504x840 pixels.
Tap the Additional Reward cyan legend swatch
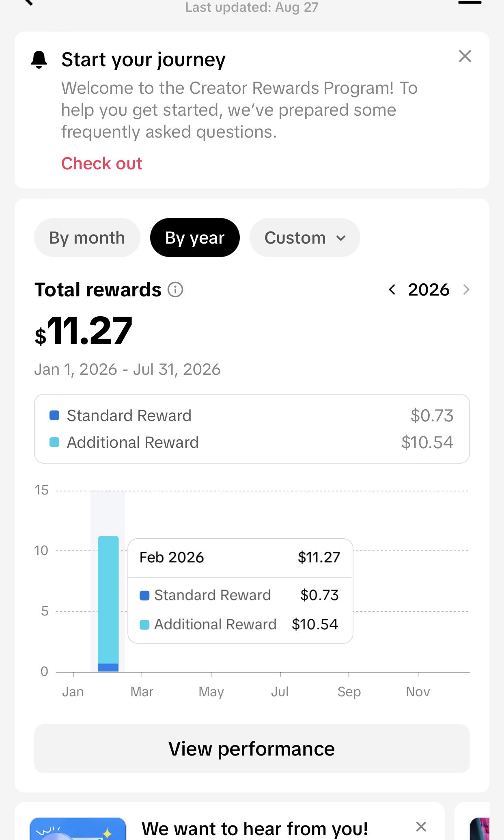(x=54, y=442)
